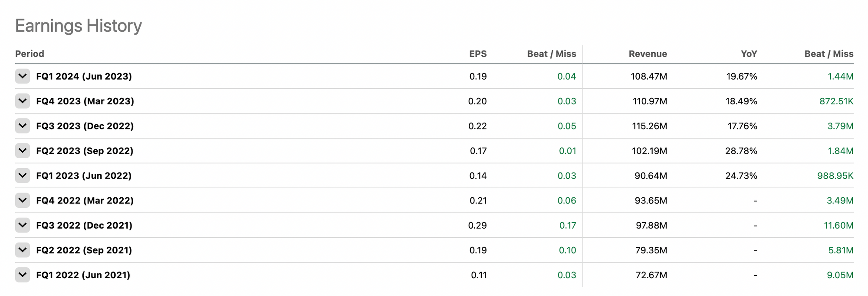Expand the FQ1 2023 (Jun 2022) row
The height and width of the screenshot is (296, 868).
(x=23, y=175)
